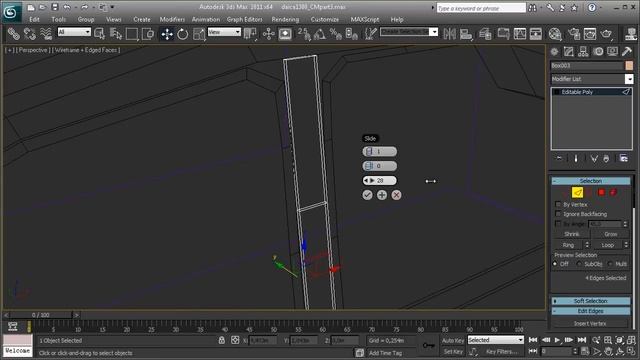
Task: Select the Multi preview selection radio
Action: (x=610, y=264)
